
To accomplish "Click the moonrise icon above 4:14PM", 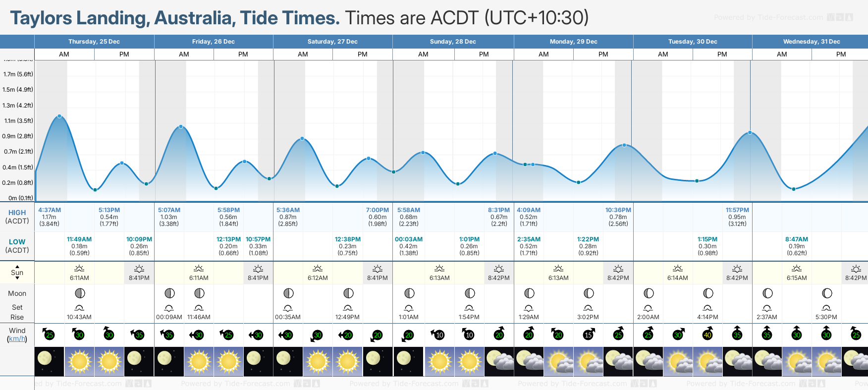I will pos(707,308).
